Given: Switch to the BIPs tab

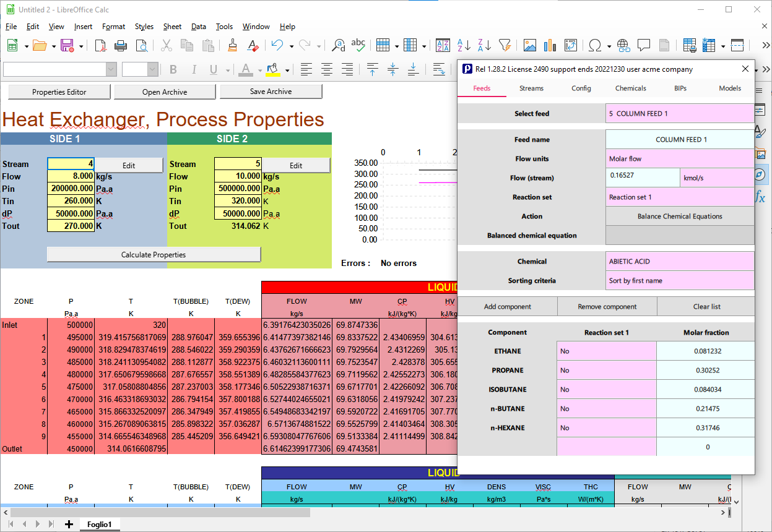Looking at the screenshot, I should 680,88.
